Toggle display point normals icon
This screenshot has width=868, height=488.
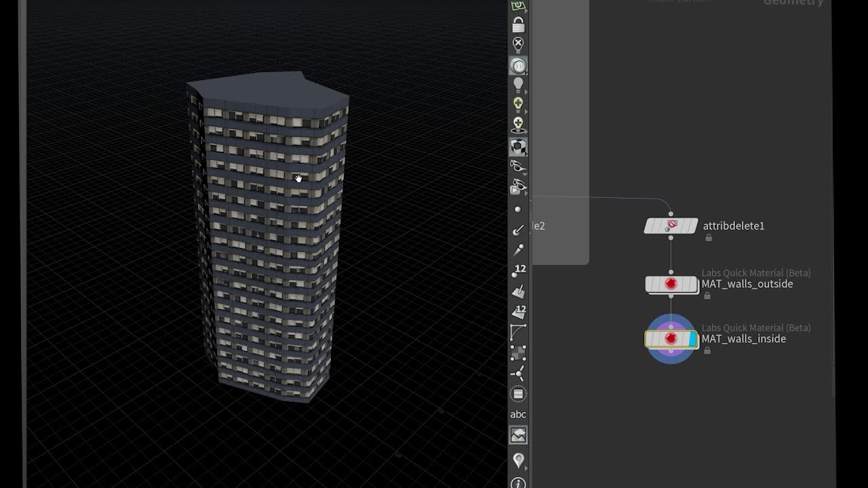[518, 230]
